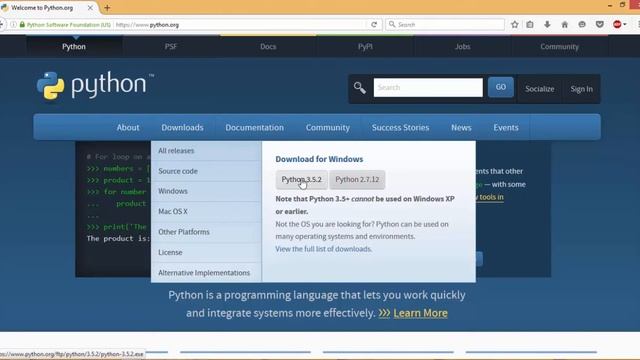Open a new browser tab with plus

107,7
